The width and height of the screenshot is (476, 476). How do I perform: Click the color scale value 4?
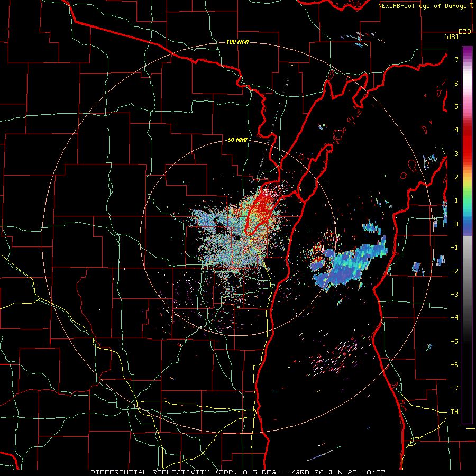(456, 130)
